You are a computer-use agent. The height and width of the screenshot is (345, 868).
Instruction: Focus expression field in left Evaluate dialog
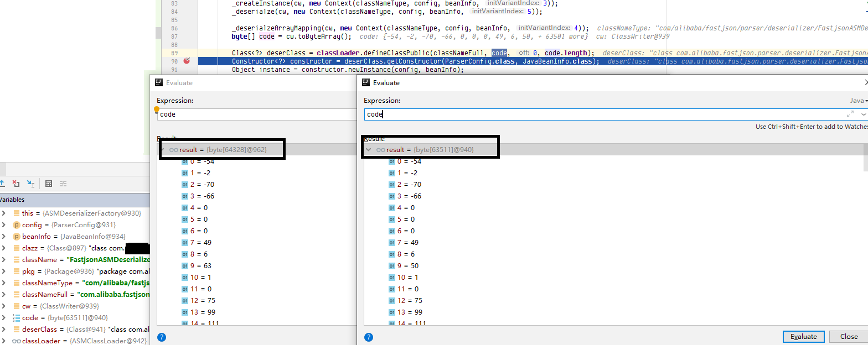point(257,114)
